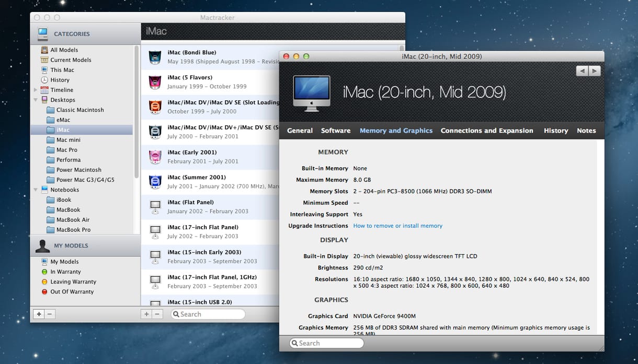The width and height of the screenshot is (638, 364).
Task: Switch to the History tab in detail window
Action: 556,131
